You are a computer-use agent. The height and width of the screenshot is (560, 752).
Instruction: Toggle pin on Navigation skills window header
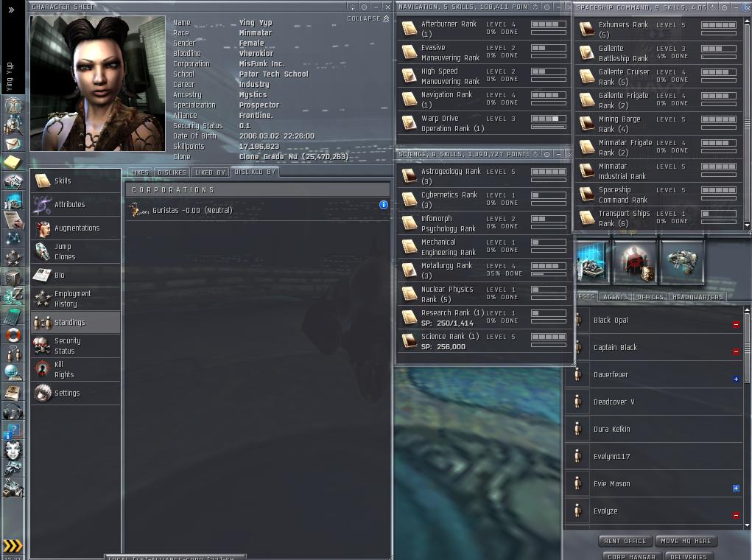pyautogui.click(x=547, y=7)
